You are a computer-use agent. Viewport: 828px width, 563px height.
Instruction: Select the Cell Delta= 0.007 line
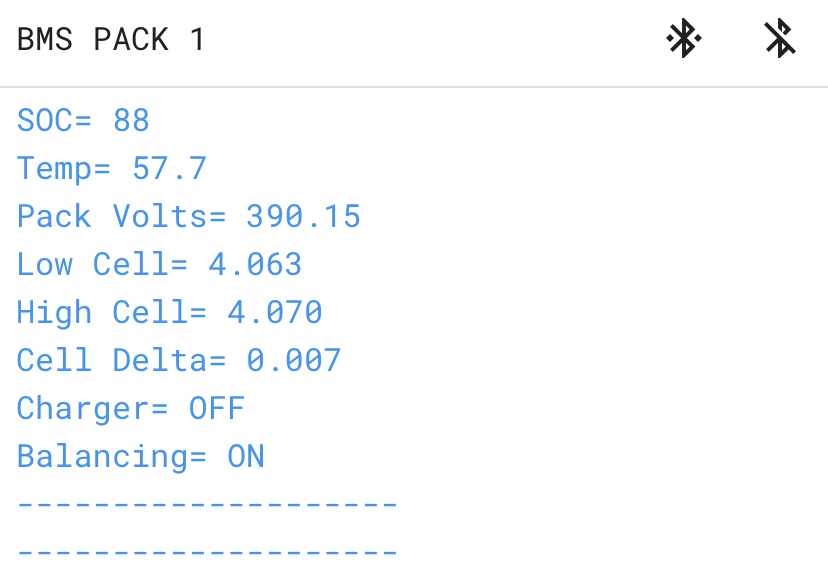[179, 360]
